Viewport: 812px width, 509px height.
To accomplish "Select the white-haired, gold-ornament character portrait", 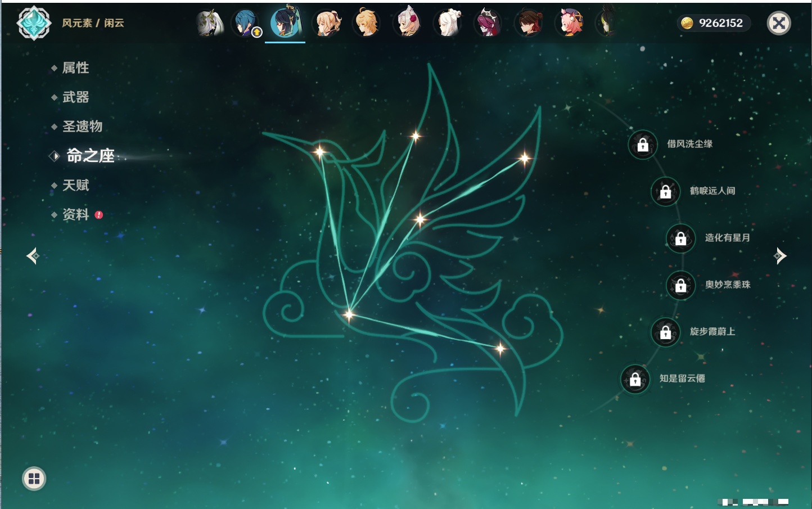I will tap(210, 23).
